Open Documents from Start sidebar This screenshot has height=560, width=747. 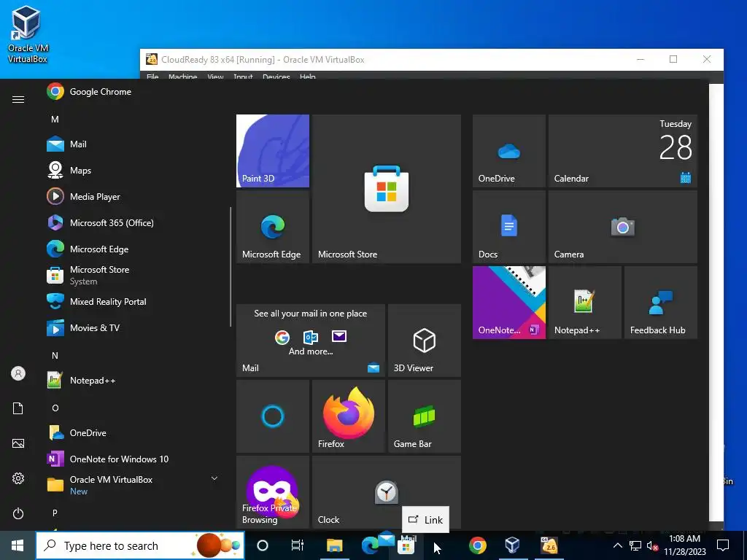click(18, 408)
